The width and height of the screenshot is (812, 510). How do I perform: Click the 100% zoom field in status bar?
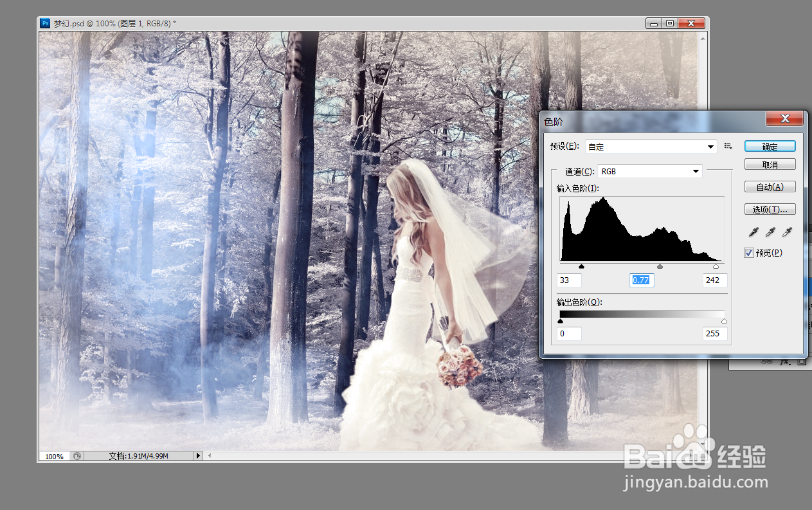point(54,456)
